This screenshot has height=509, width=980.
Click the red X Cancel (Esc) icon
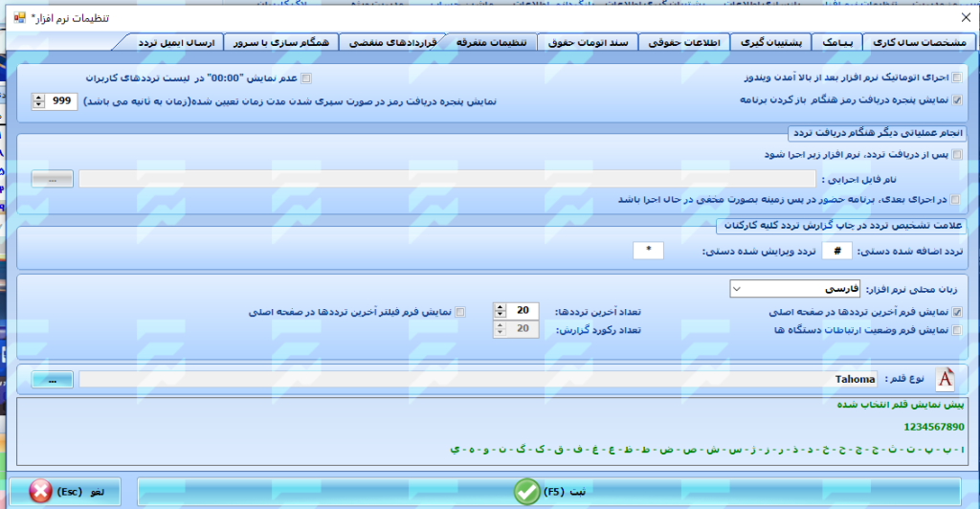click(40, 492)
